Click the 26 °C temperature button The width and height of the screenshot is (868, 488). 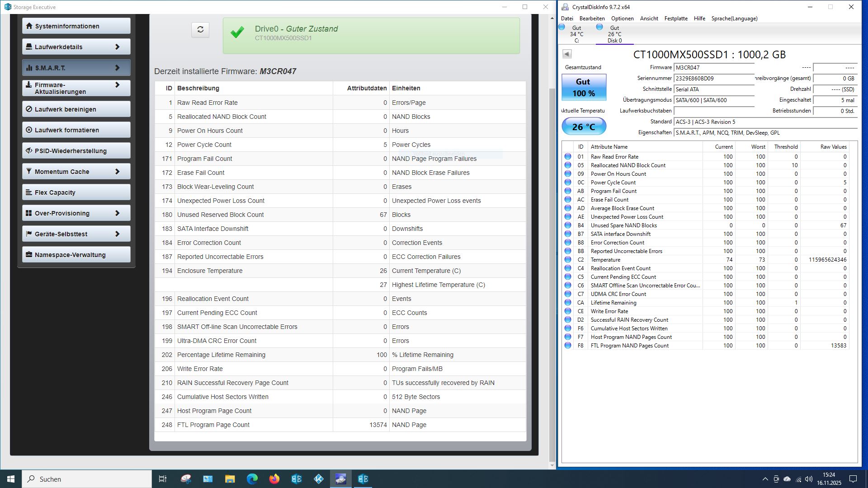click(584, 127)
